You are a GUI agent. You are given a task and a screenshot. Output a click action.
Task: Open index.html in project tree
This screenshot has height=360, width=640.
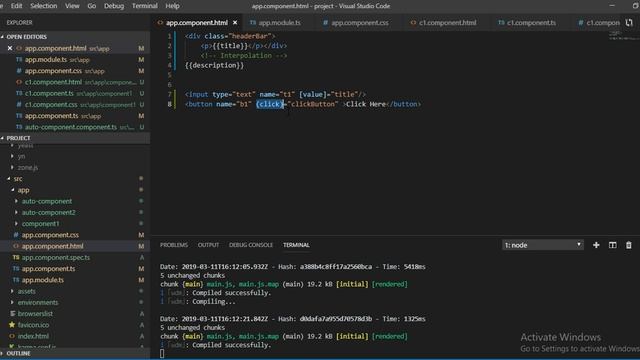coord(75,336)
